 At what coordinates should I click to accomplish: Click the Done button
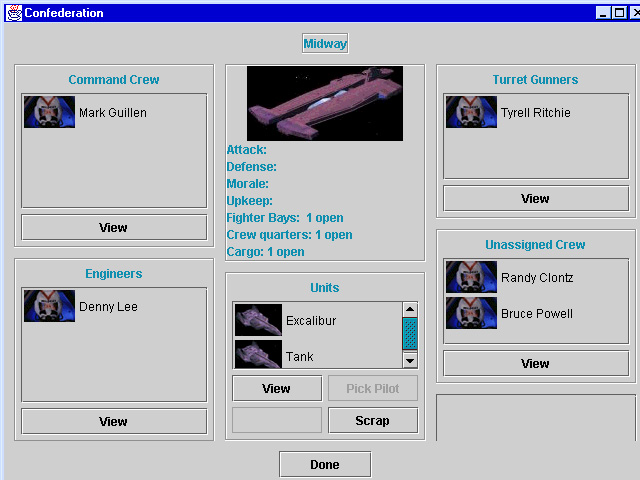coord(325,464)
